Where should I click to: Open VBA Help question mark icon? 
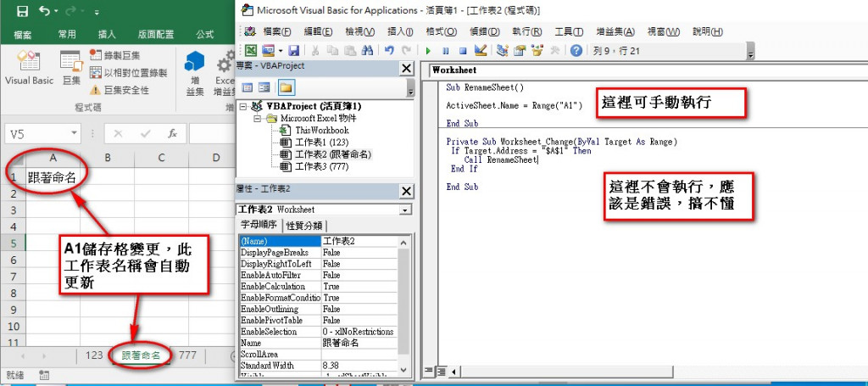coord(576,50)
